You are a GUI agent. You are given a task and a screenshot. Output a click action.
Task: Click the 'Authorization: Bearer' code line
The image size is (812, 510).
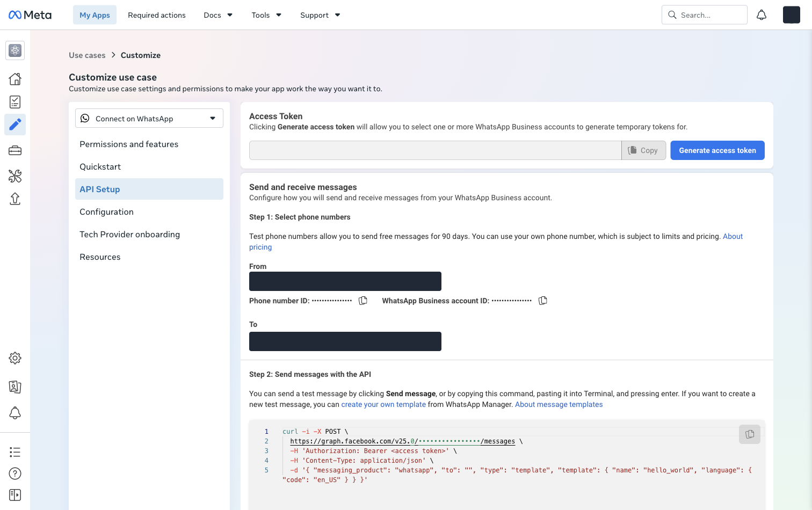[x=373, y=451]
